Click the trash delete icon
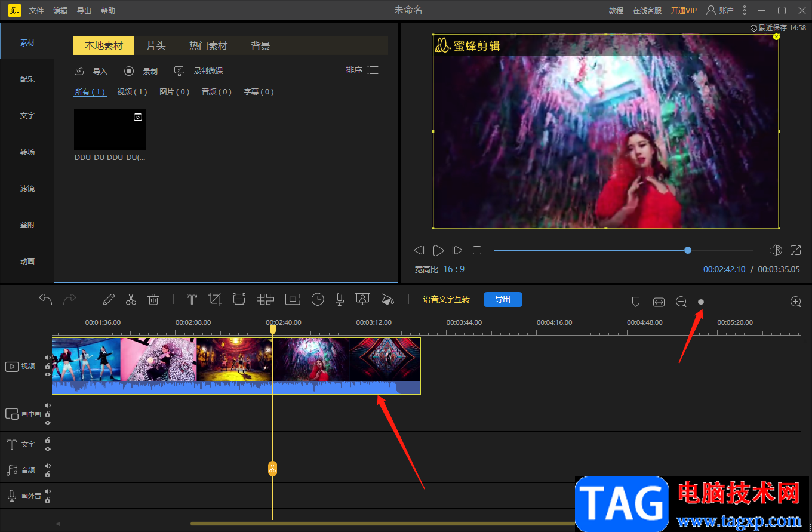812x532 pixels. [x=153, y=300]
